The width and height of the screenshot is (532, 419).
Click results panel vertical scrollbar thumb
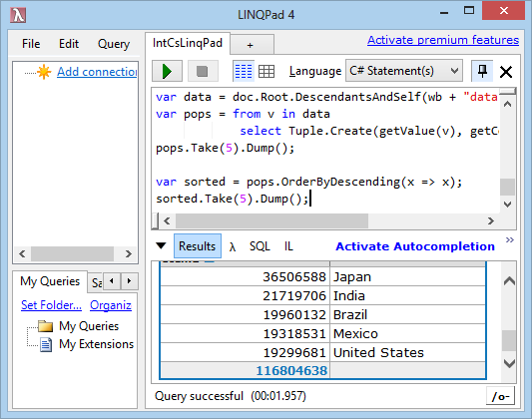pyautogui.click(x=509, y=340)
